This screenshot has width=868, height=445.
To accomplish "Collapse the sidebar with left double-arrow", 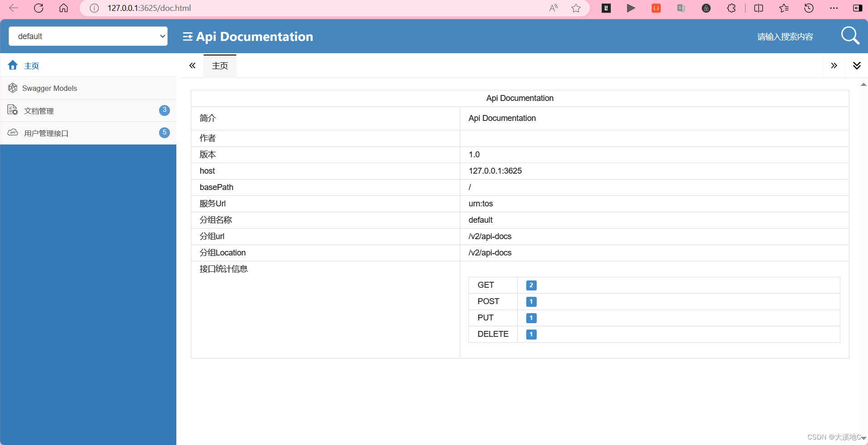I will click(192, 65).
